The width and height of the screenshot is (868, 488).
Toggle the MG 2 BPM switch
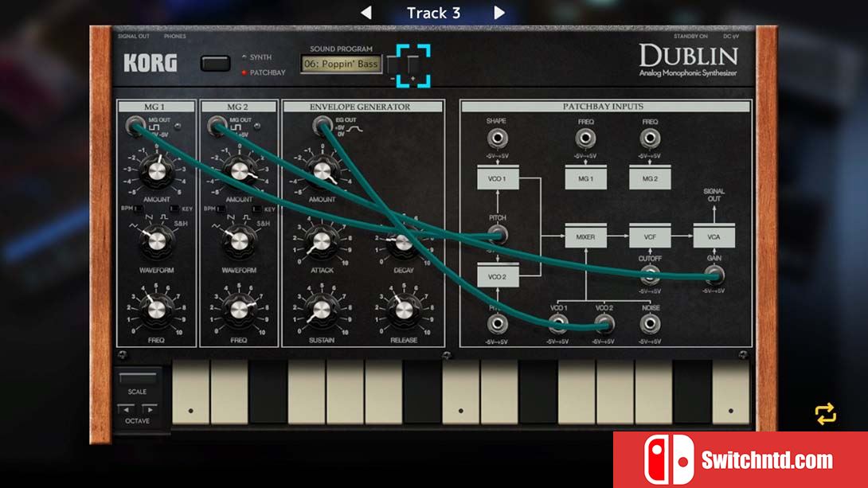(x=221, y=209)
